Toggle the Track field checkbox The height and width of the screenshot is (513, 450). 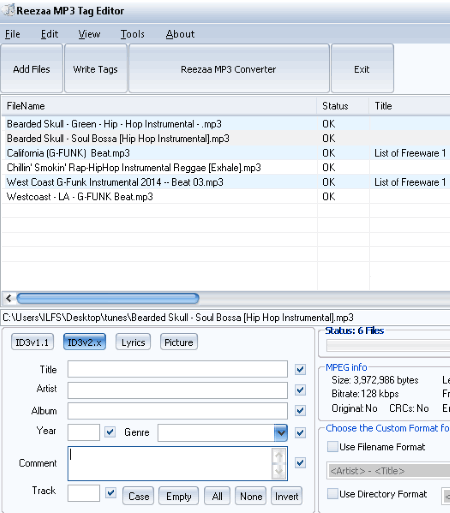110,492
